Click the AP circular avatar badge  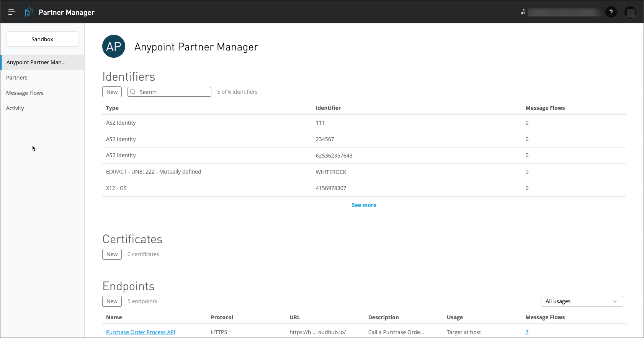click(114, 47)
